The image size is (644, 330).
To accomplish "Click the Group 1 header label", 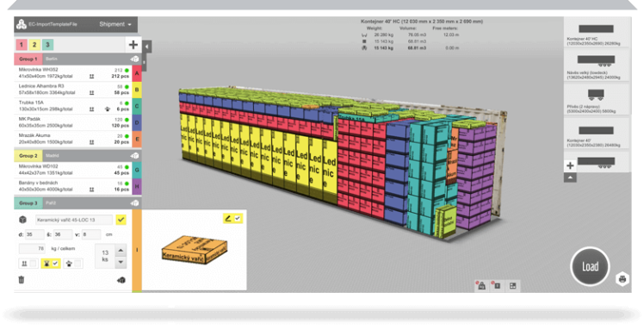I will [28, 59].
